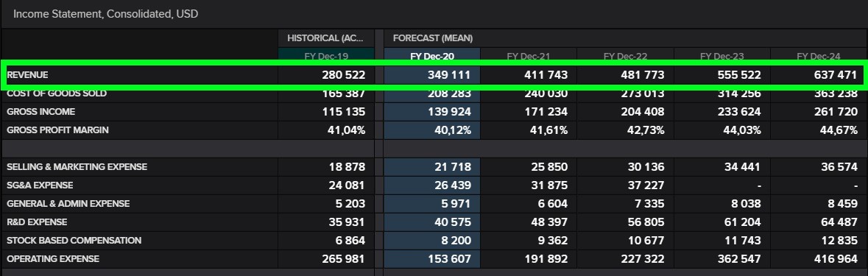Select selling & marketing value 18 878

(347, 166)
